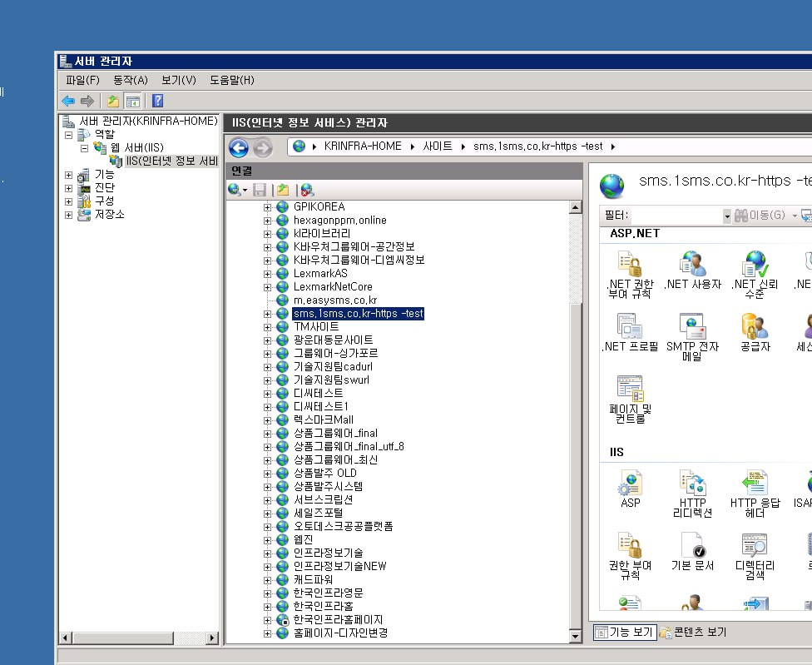Open the 파일(F) menu
812x665 pixels.
pos(82,80)
